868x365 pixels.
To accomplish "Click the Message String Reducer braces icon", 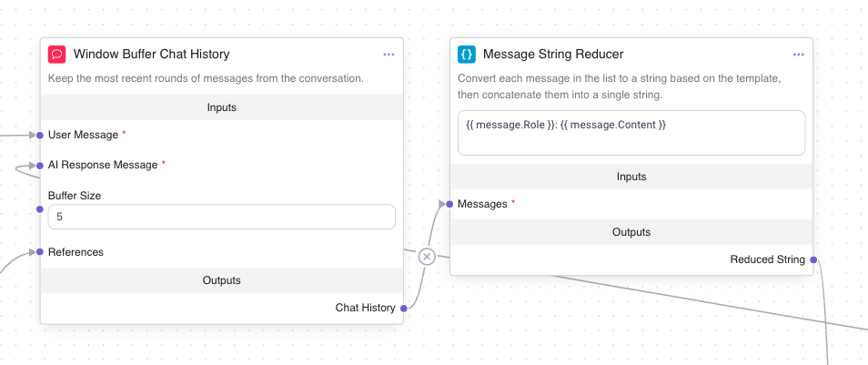I will tap(466, 55).
